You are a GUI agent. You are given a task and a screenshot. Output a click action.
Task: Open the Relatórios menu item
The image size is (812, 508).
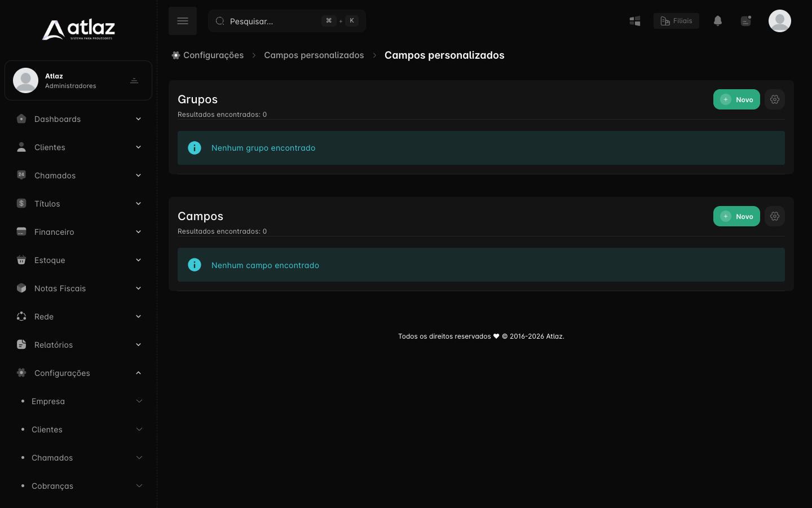coord(78,345)
